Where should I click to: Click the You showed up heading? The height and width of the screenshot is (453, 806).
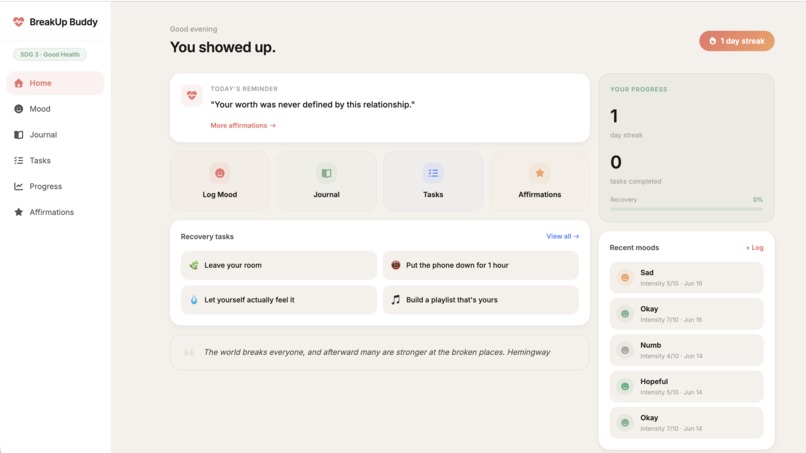[223, 47]
